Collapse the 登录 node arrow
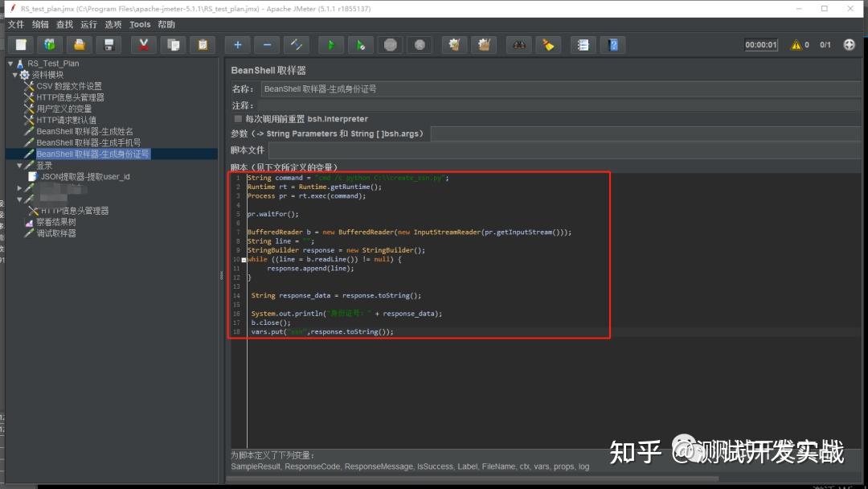868x489 pixels. [x=20, y=166]
